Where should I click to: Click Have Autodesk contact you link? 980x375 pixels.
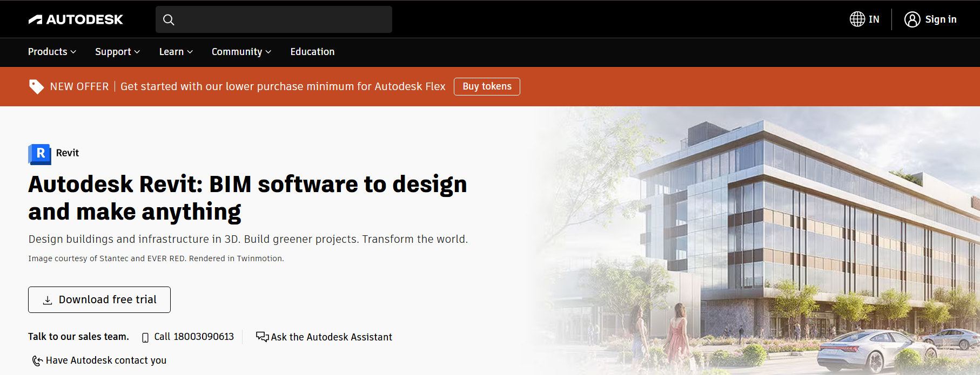click(106, 360)
